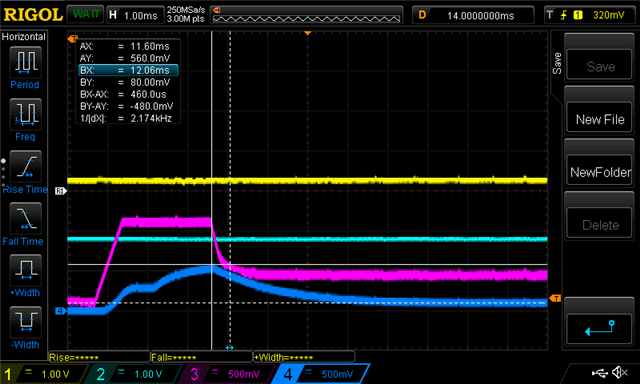Viewport: 640px width, 384px height.
Task: Select active channel 4 tab
Action: pyautogui.click(x=321, y=374)
